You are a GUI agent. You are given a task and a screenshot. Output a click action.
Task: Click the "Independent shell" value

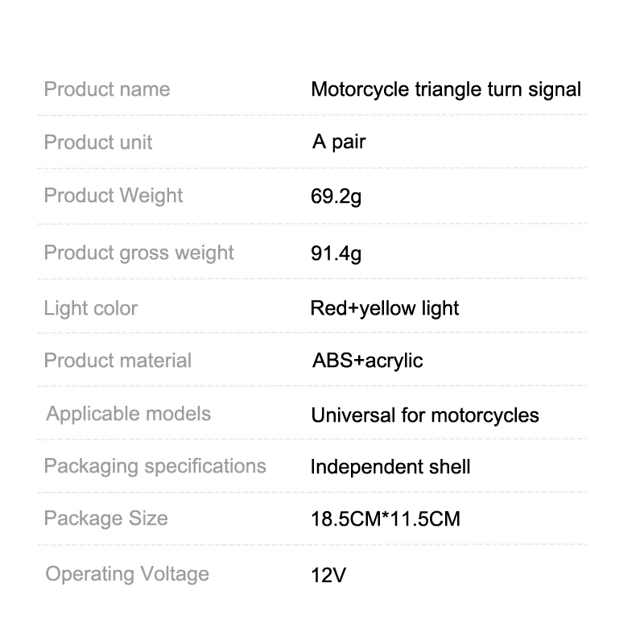[390, 467]
